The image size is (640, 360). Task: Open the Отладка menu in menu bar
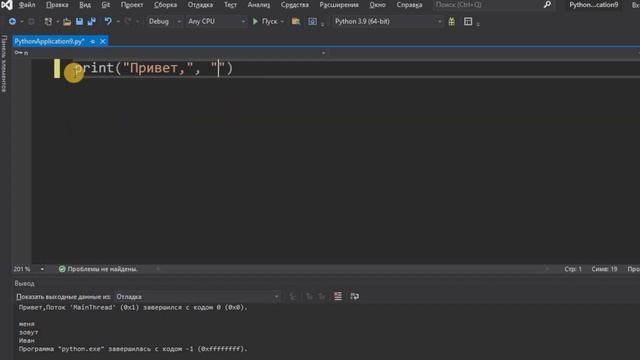point(200,5)
